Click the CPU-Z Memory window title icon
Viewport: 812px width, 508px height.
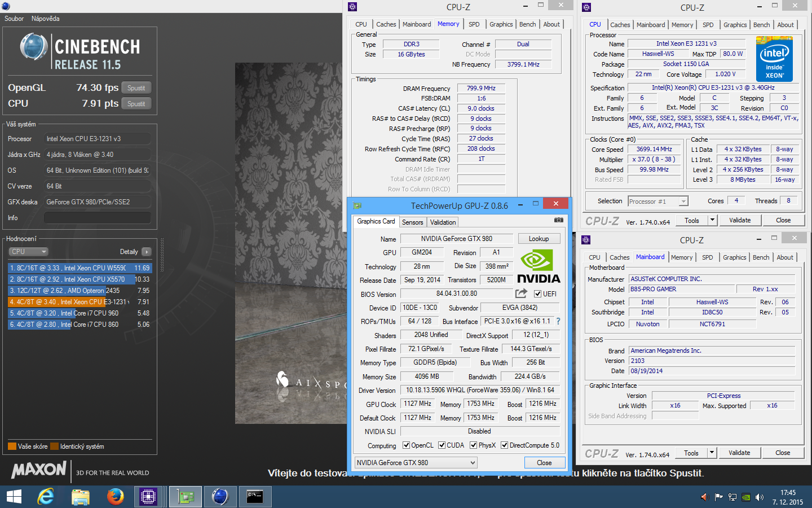(x=352, y=7)
